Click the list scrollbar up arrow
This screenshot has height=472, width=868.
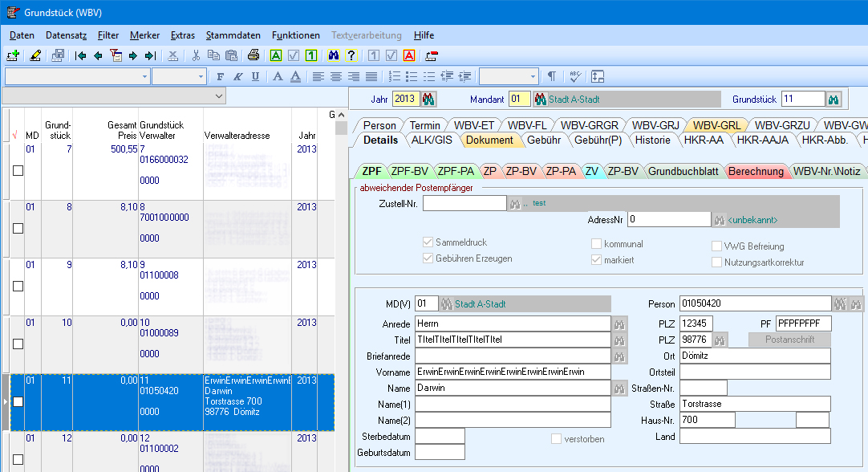[341, 115]
